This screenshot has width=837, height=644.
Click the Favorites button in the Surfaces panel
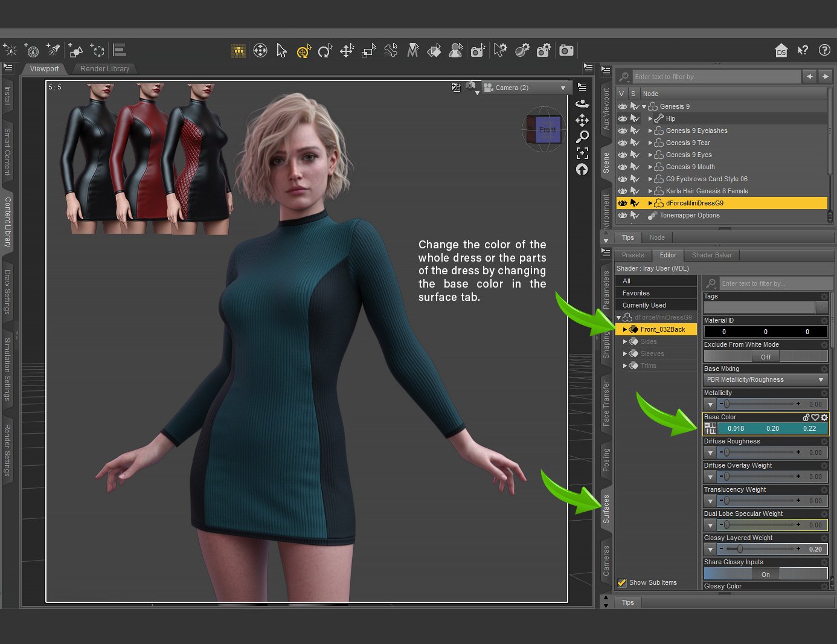coord(637,292)
